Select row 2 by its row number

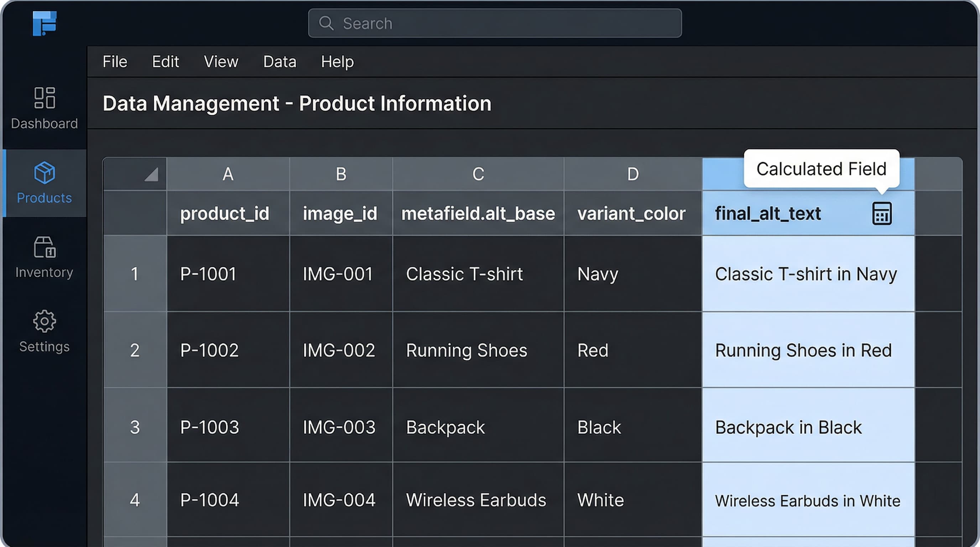point(135,350)
